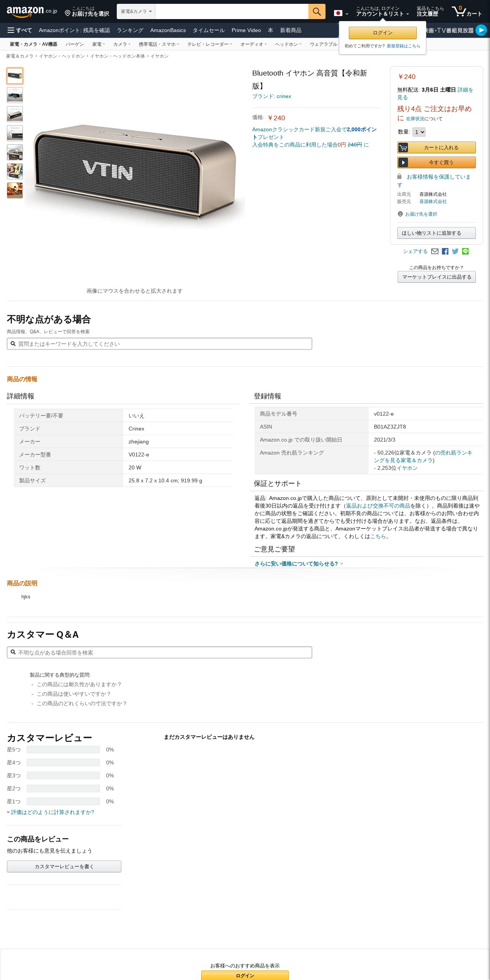Viewport: 490px width, 980px height.
Task: Share via email envelope icon
Action: click(x=435, y=251)
